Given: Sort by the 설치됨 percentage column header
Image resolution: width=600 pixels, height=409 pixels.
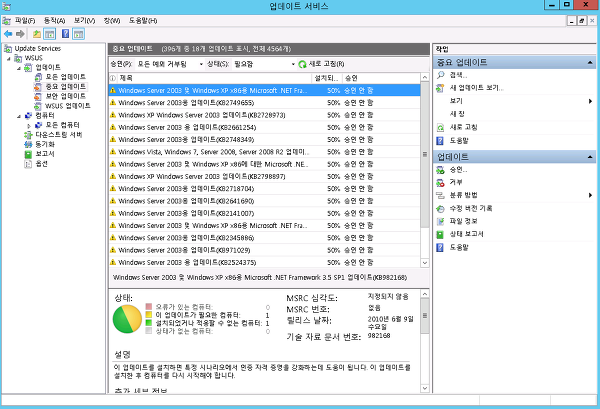Looking at the screenshot, I should point(327,78).
